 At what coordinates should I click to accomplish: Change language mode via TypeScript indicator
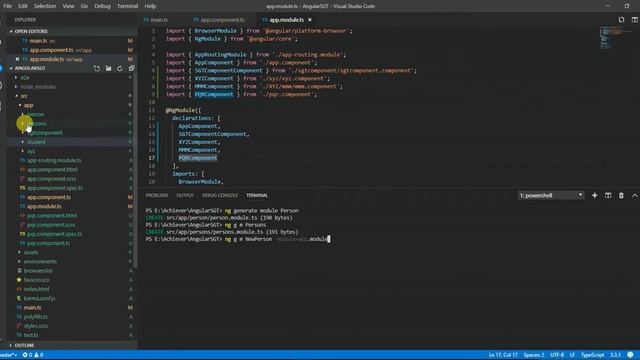[x=592, y=355]
